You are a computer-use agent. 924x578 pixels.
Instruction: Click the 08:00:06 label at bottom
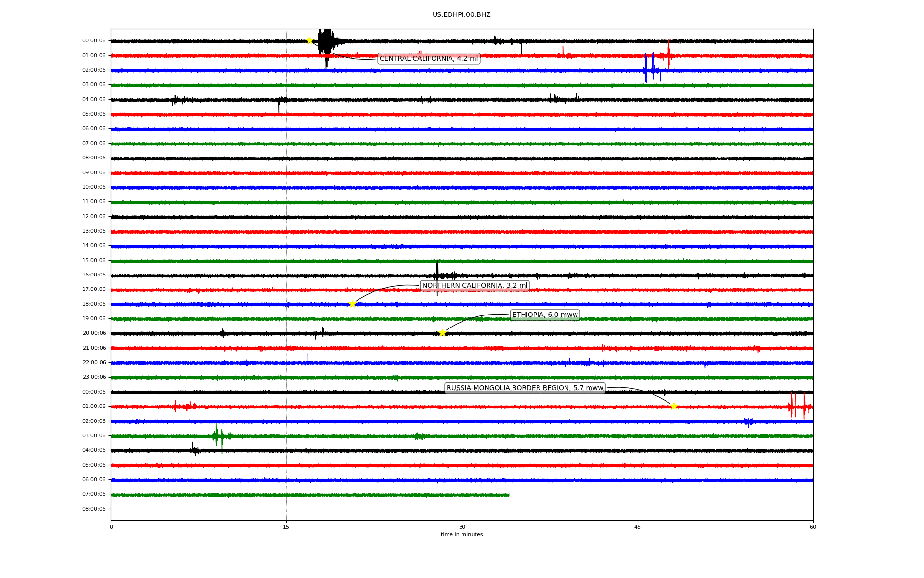point(94,509)
